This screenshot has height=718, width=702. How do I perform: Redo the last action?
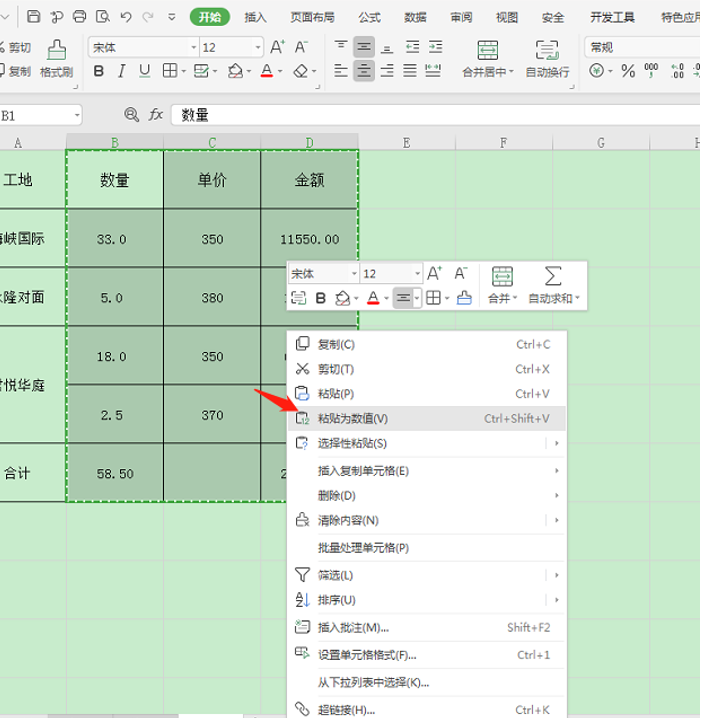click(x=147, y=17)
